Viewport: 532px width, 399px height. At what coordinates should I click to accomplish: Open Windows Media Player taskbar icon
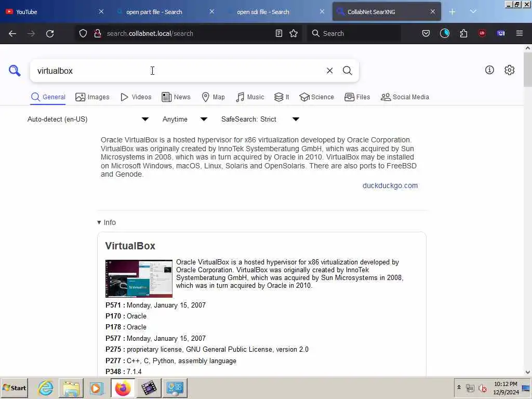96,388
